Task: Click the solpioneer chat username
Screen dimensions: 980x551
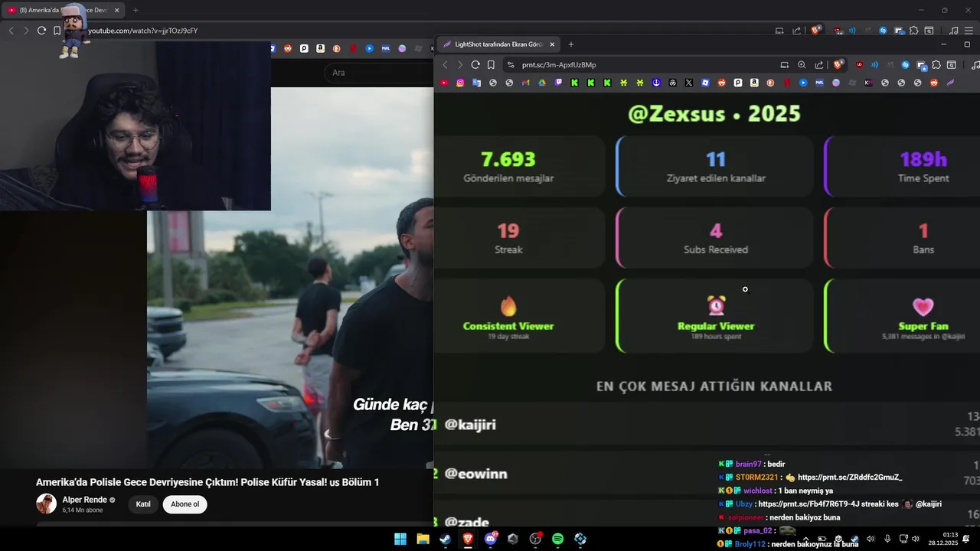Action: [747, 518]
